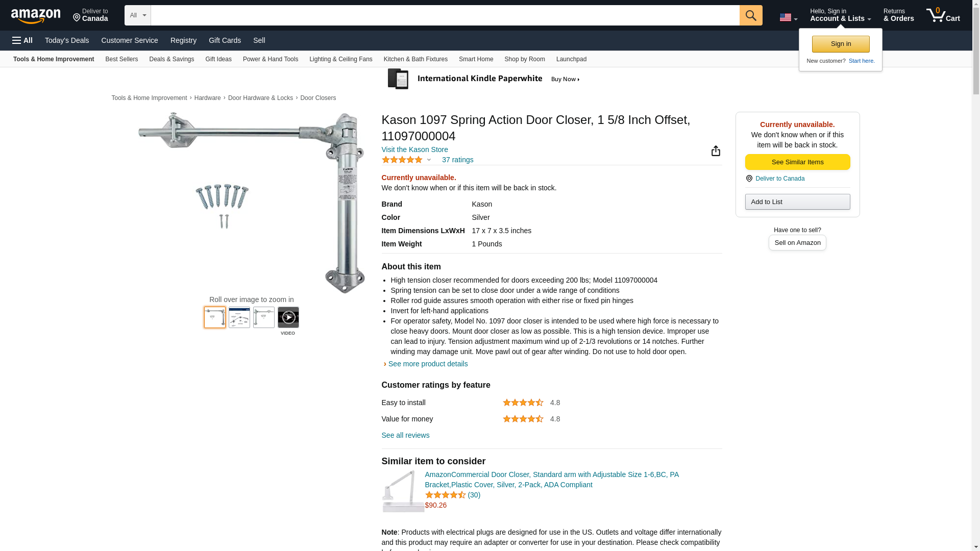Expand See more product details
This screenshot has height=551, width=980.
pyautogui.click(x=427, y=364)
